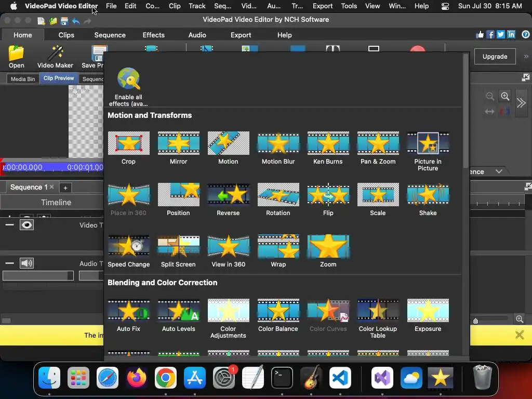Screen dimensions: 532x399
Task: Click the undo arrow in title toolbar
Action: click(76, 21)
